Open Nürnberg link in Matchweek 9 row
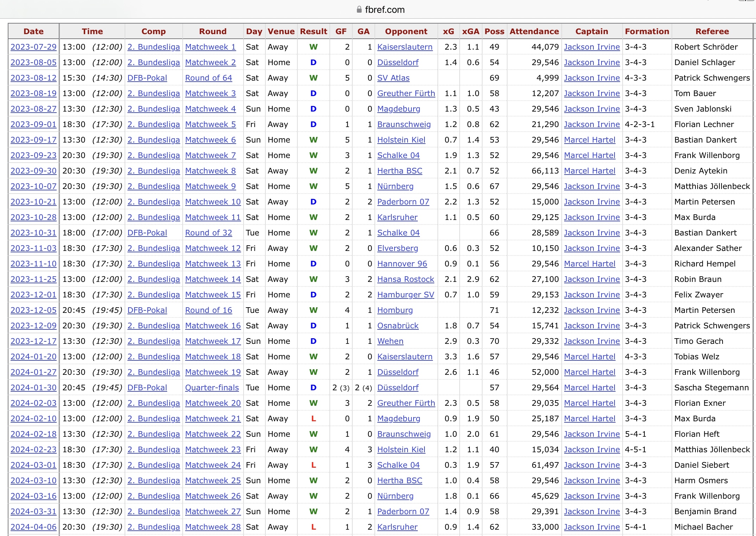The width and height of the screenshot is (756, 536). (x=395, y=186)
